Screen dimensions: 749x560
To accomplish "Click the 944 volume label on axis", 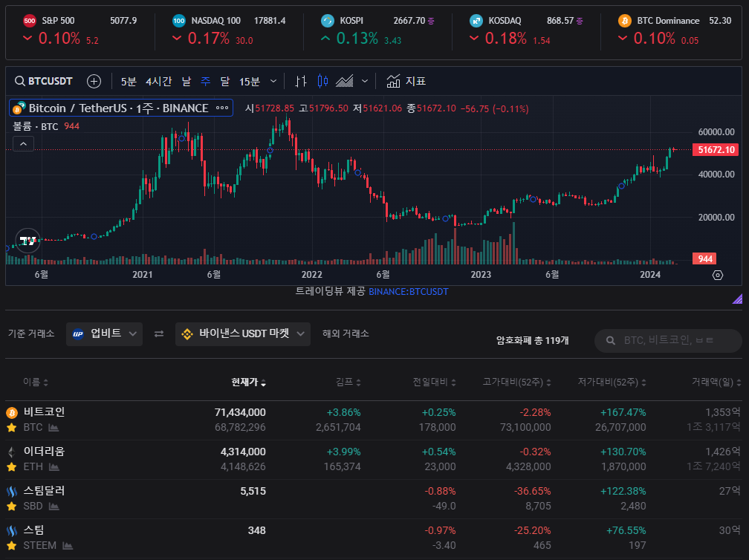I will coord(705,258).
